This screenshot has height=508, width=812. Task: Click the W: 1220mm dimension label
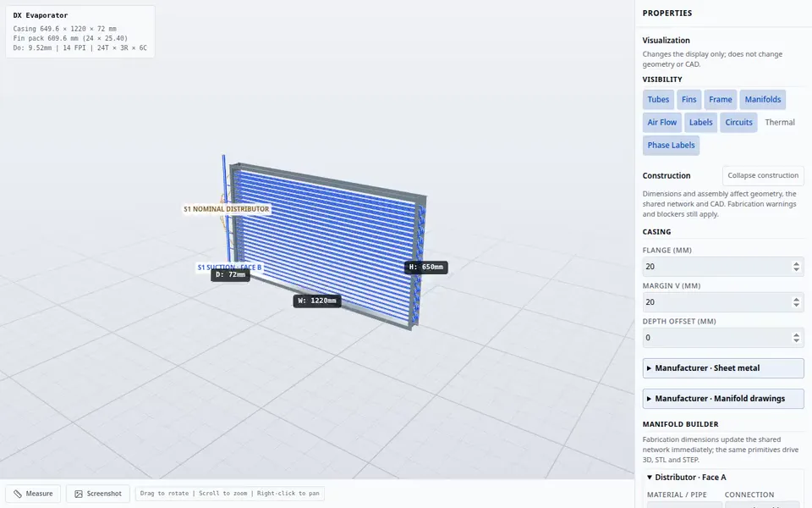click(x=317, y=301)
